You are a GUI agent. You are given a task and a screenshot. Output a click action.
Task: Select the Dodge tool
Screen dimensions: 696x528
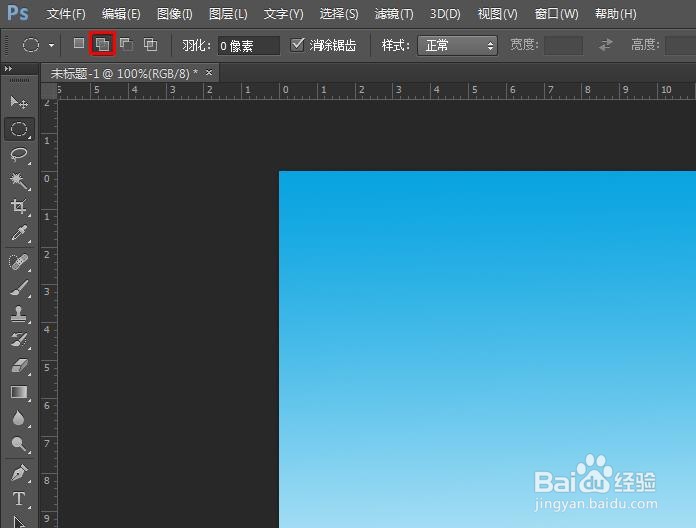(19, 444)
